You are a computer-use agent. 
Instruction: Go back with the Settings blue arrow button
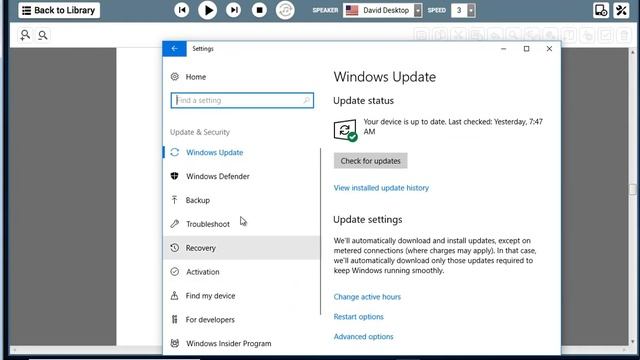pyautogui.click(x=175, y=49)
